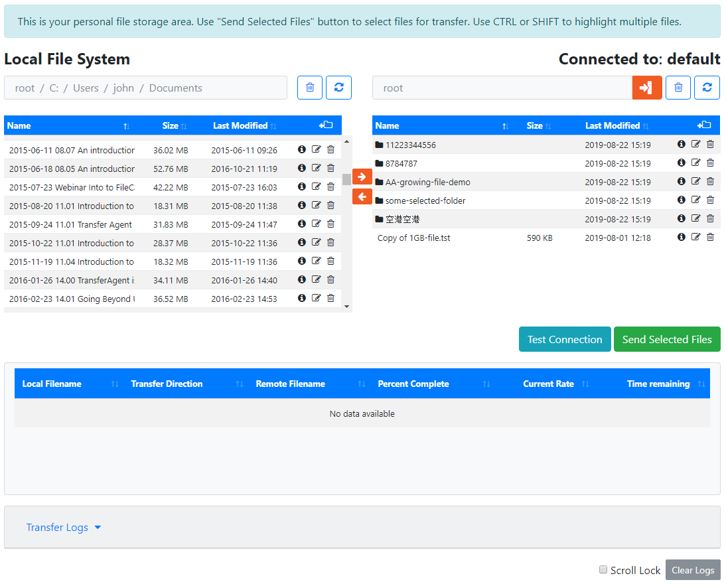Click the orange remote login/connect icon
This screenshot has width=726, height=588.
[646, 88]
